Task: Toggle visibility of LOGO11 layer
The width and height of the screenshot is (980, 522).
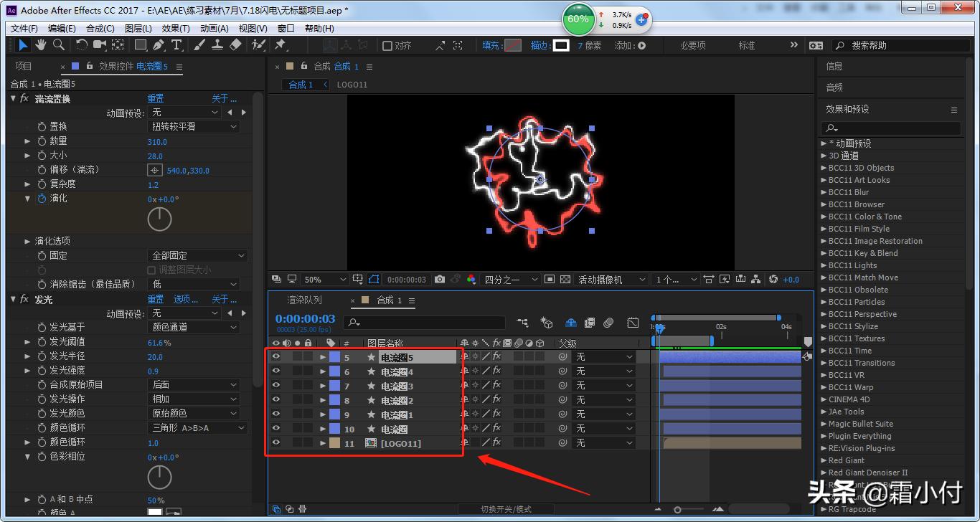Action: (275, 443)
